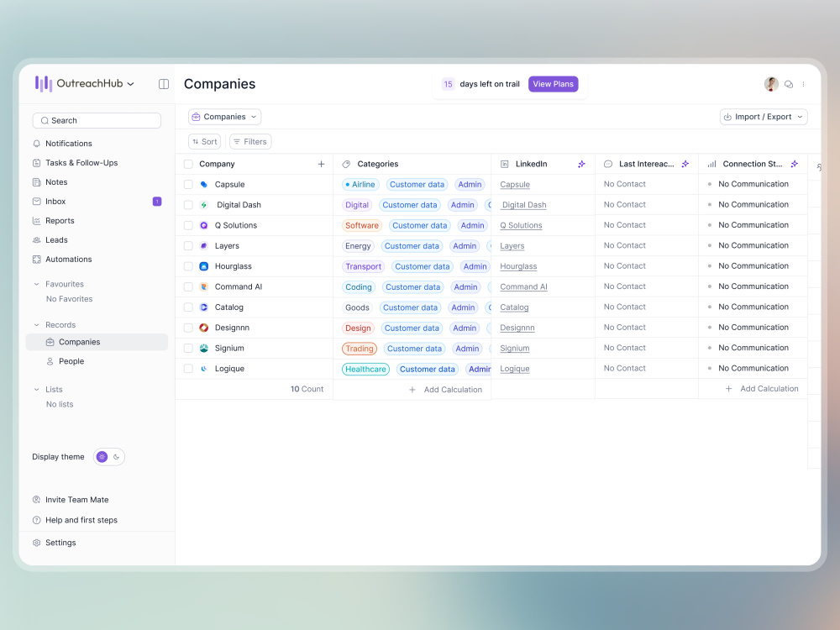840x630 pixels.
Task: Check the Capsule row checkbox
Action: (188, 184)
